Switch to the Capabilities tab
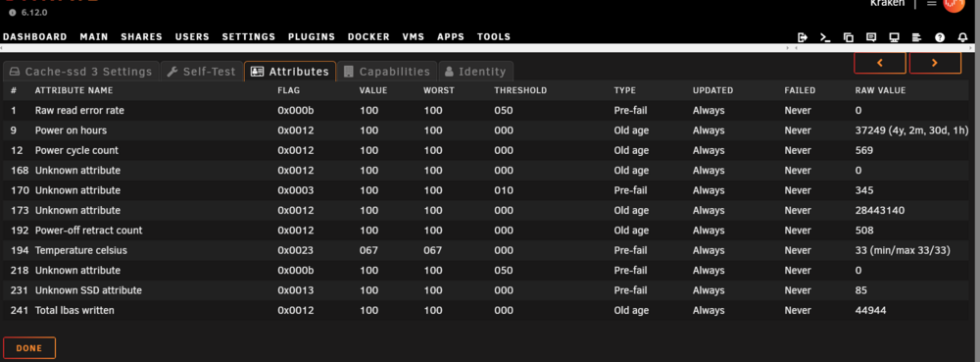This screenshot has height=362, width=980. (x=387, y=72)
